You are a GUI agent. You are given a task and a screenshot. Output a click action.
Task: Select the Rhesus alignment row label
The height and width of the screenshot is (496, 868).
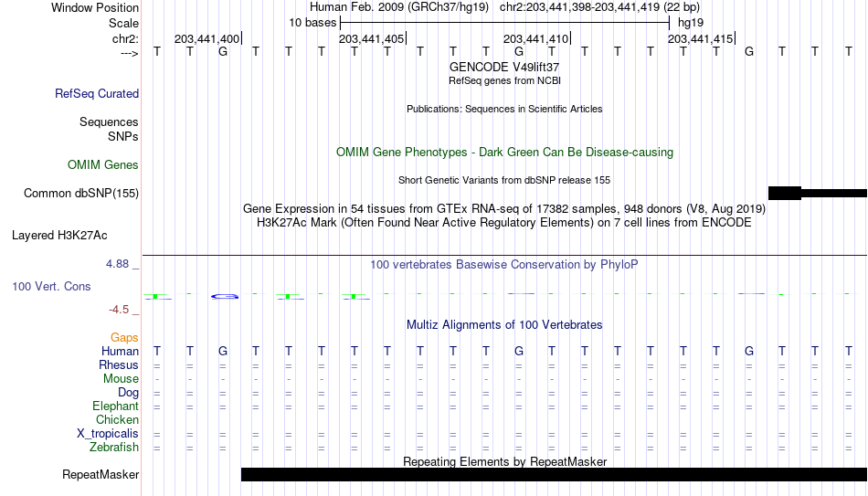119,365
